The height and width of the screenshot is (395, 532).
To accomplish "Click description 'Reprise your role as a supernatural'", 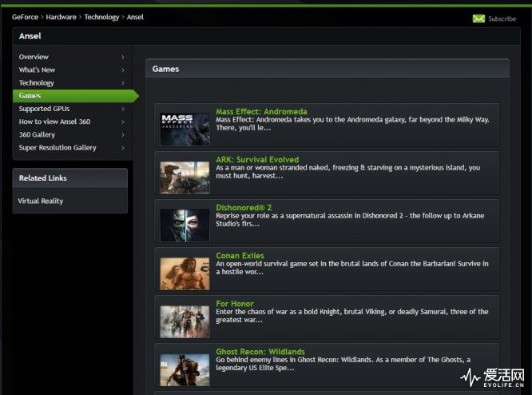I will click(x=350, y=220).
